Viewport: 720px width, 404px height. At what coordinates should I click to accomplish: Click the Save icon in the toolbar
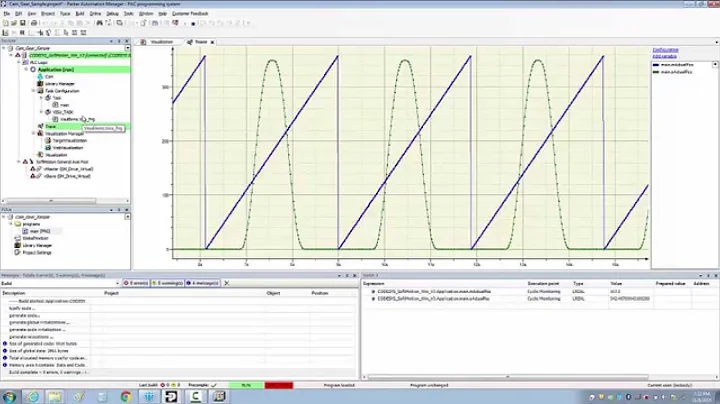coord(22,23)
